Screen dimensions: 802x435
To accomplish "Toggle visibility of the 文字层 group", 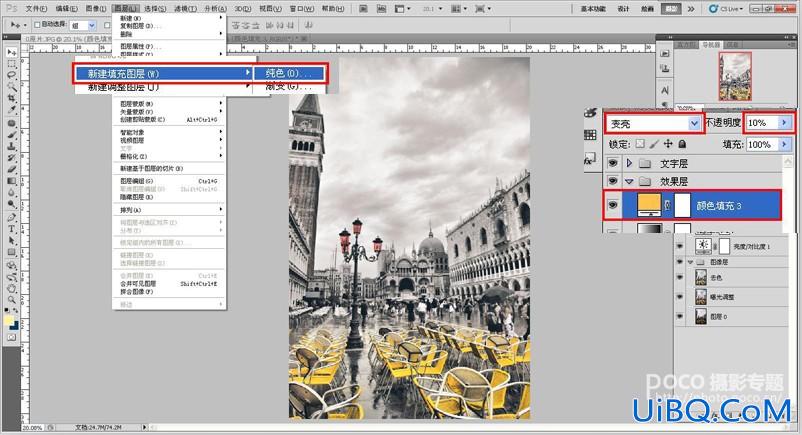I will 613,163.
